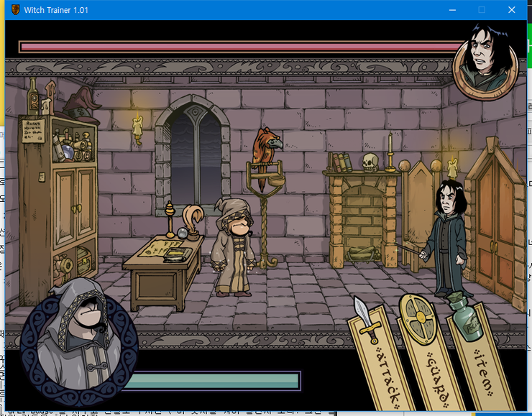Image resolution: width=532 pixels, height=416 pixels.
Task: Choose the guard shield banner
Action: pos(431,354)
